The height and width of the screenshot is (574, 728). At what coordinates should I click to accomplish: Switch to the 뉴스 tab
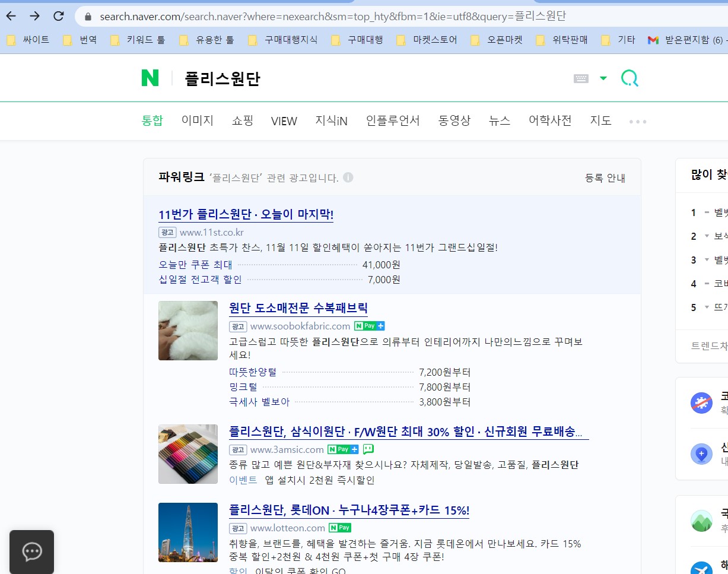click(x=500, y=120)
